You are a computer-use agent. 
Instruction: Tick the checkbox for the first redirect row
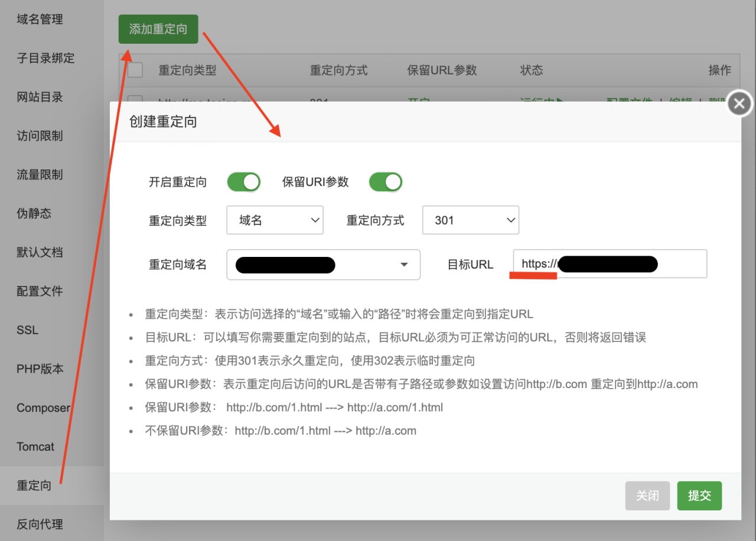(x=134, y=102)
